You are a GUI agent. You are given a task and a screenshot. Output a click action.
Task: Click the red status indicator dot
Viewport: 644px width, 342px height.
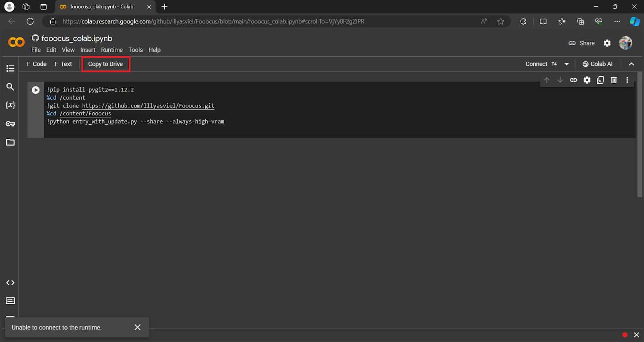(625, 335)
